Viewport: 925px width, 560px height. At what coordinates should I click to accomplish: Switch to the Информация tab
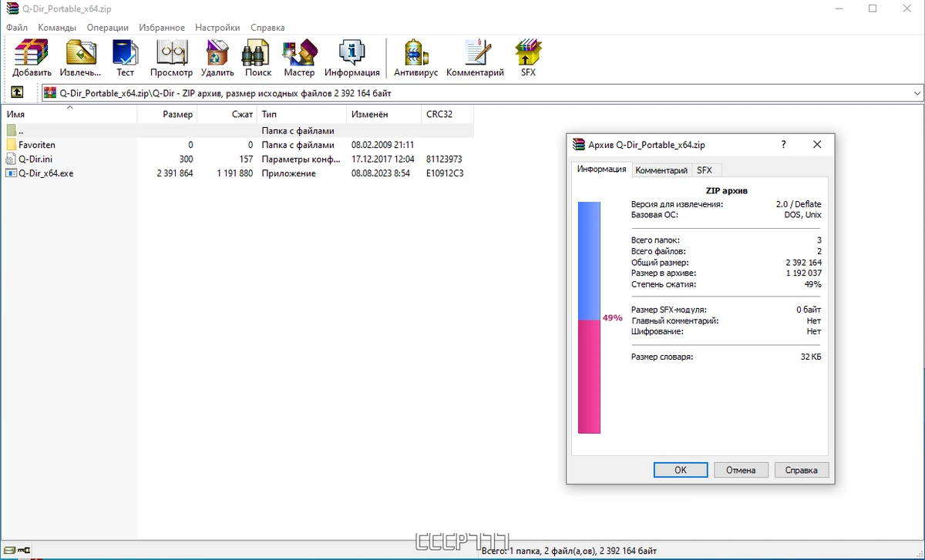601,169
